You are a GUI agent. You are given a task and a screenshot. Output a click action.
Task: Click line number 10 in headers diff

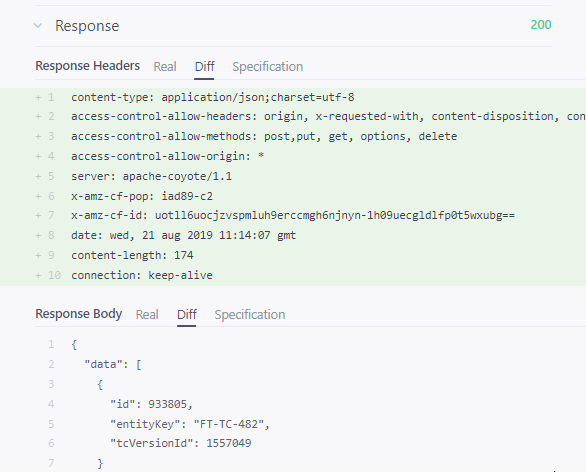(x=54, y=275)
